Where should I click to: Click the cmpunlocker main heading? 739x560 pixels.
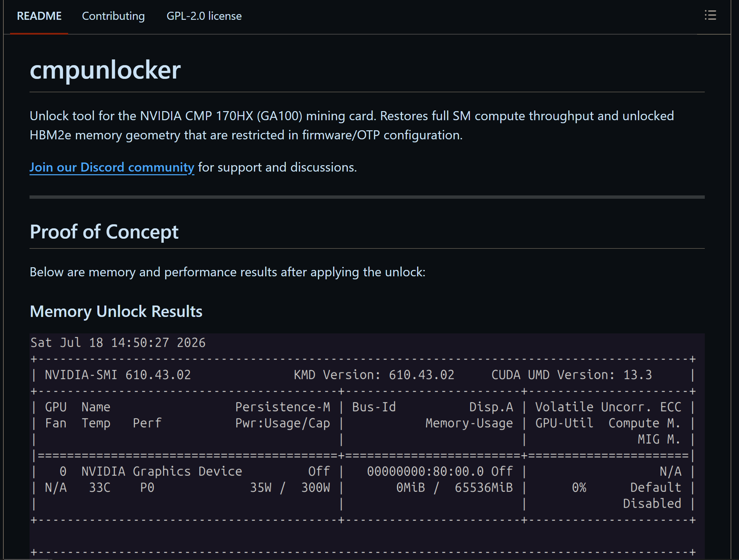pos(105,70)
